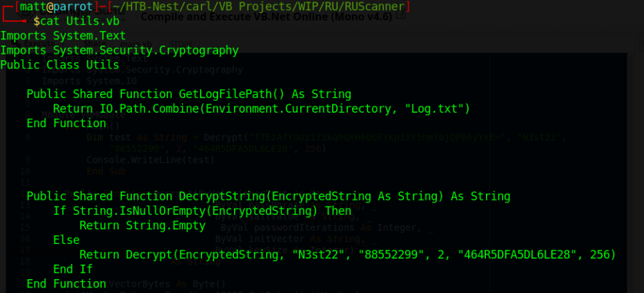
Task: Click the Share button behind the terminal
Action: click(95, 44)
